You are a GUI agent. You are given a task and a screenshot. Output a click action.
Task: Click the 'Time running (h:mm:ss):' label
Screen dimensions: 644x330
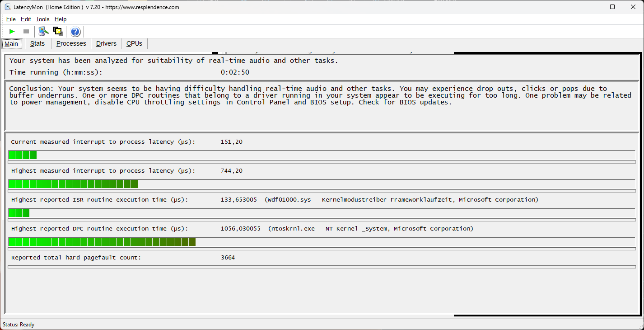56,72
